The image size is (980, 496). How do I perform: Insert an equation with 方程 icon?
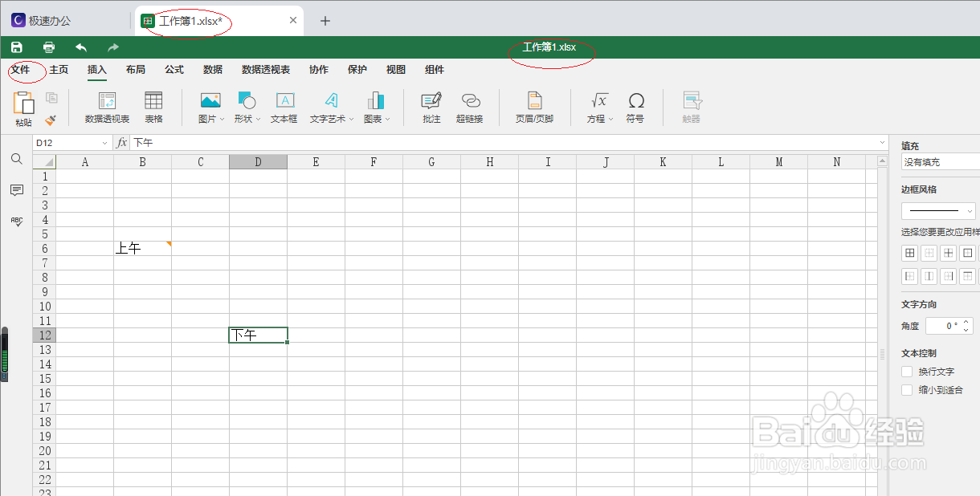coord(599,106)
